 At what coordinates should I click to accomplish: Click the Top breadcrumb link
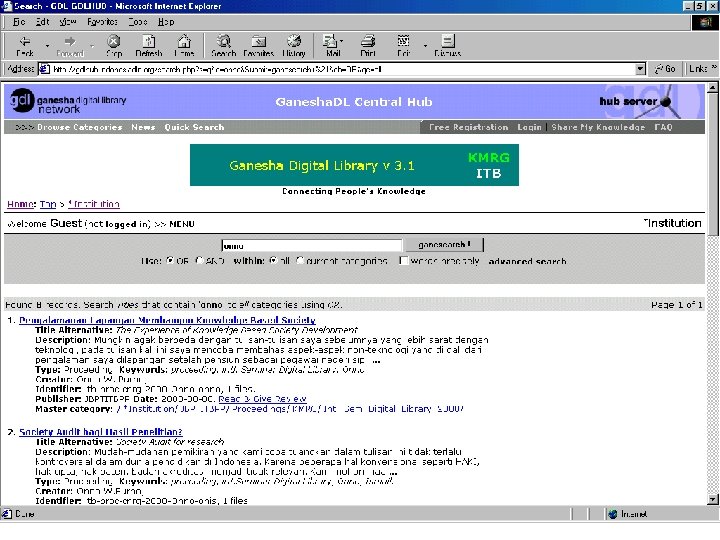48,204
